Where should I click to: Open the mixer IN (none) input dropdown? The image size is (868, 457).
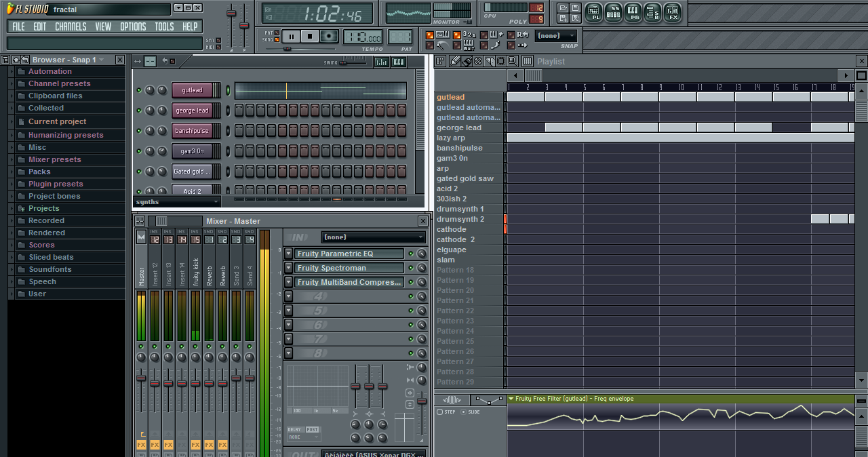(373, 237)
